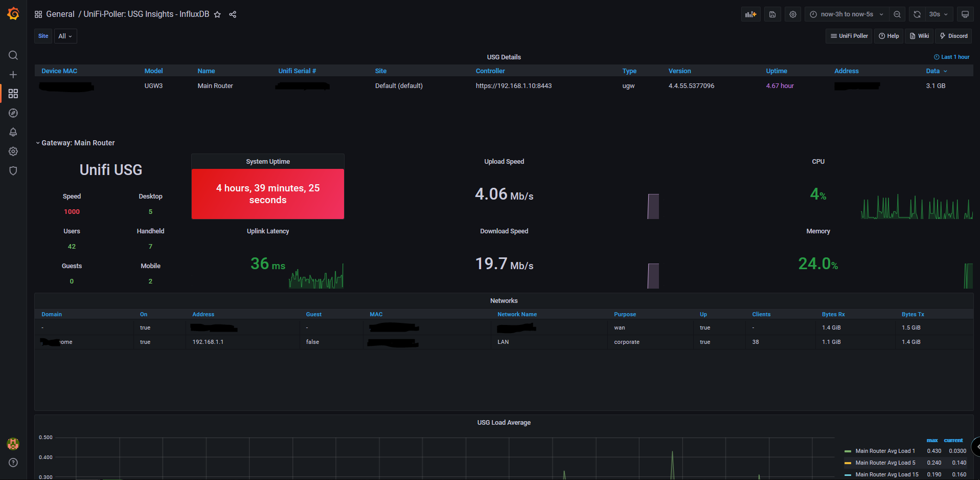The image size is (980, 480).
Task: Open the server admin shield icon
Action: tap(13, 171)
